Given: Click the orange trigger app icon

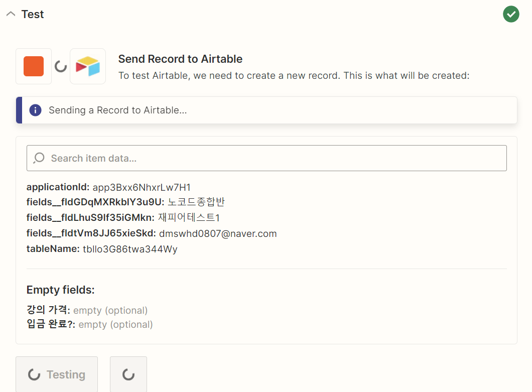Looking at the screenshot, I should pyautogui.click(x=34, y=66).
